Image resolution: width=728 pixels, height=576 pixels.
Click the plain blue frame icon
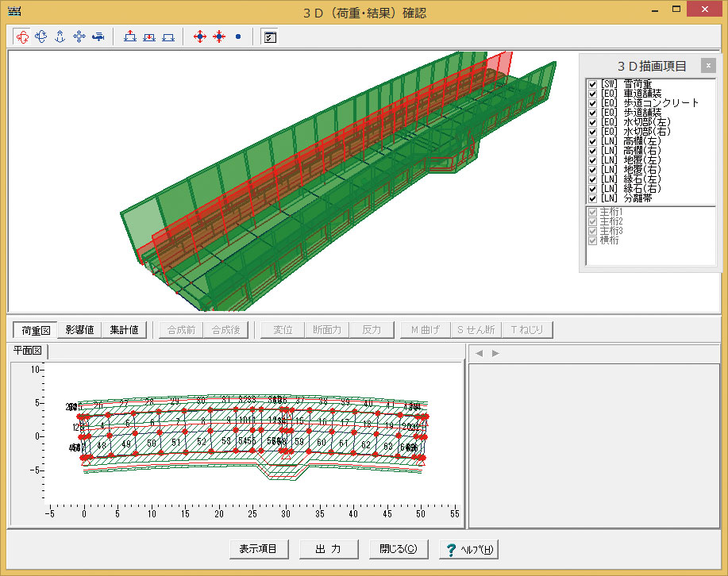pyautogui.click(x=168, y=36)
